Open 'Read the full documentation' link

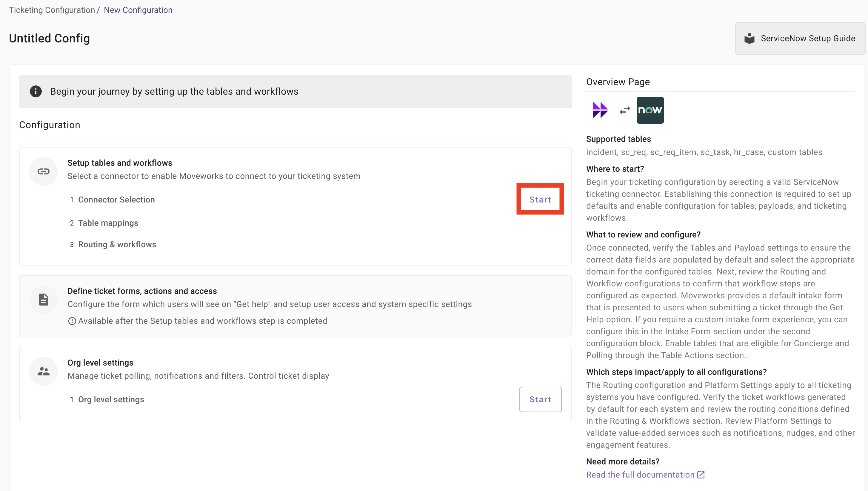[x=640, y=475]
